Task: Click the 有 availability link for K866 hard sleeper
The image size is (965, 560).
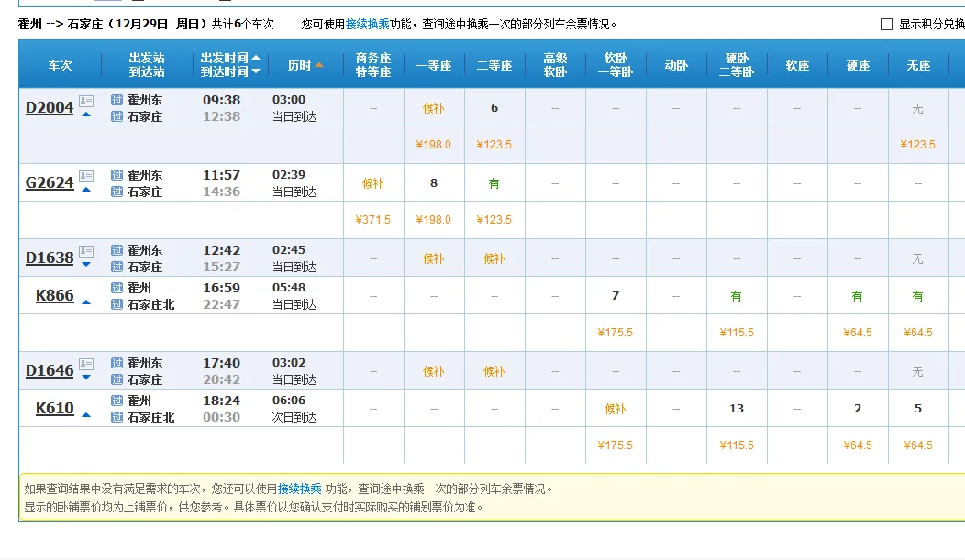Action: coord(737,296)
